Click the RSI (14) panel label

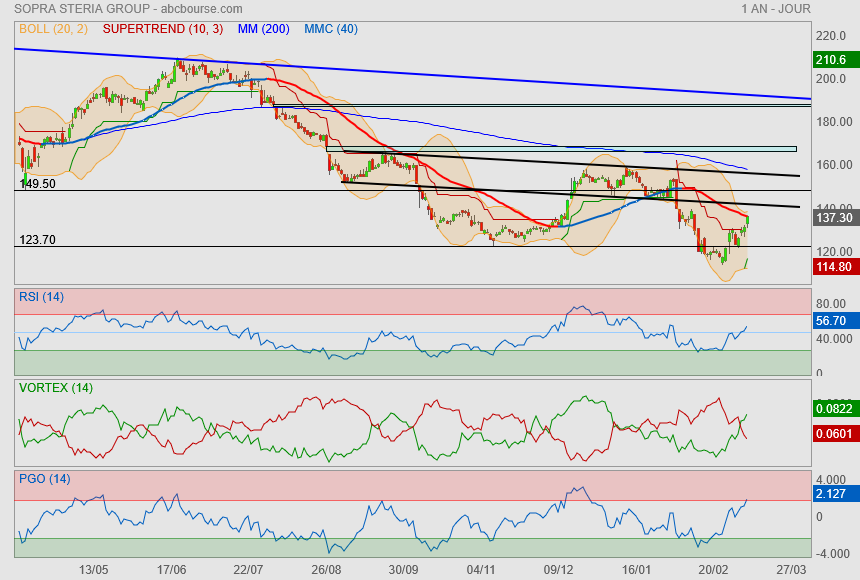[x=41, y=296]
